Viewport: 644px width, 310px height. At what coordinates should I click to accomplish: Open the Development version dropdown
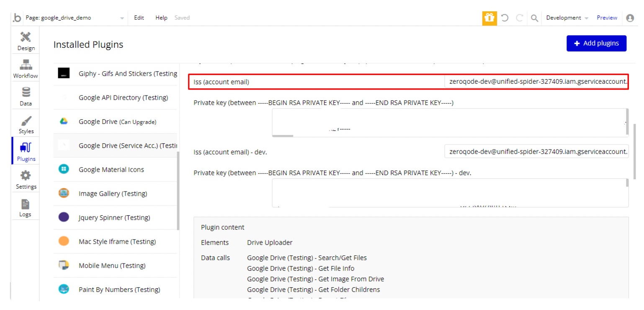pos(567,18)
